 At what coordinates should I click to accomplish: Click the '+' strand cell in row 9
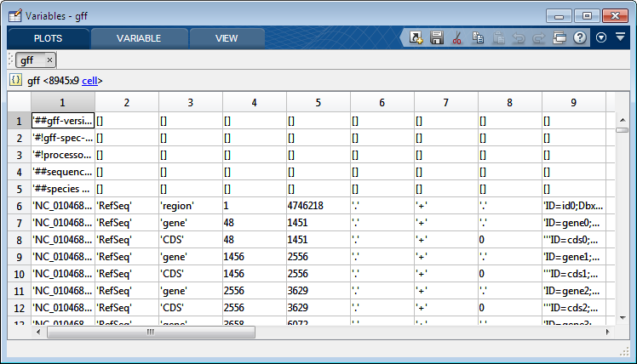pos(445,258)
